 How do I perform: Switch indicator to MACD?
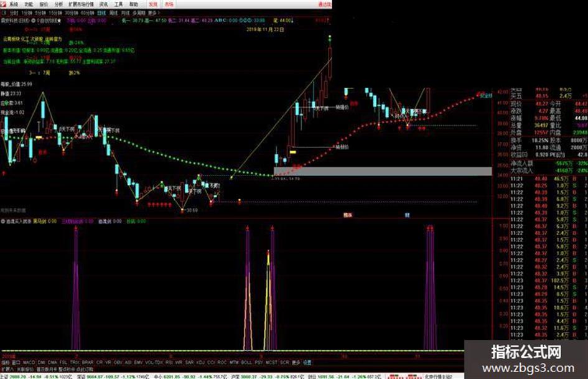[x=29, y=362]
